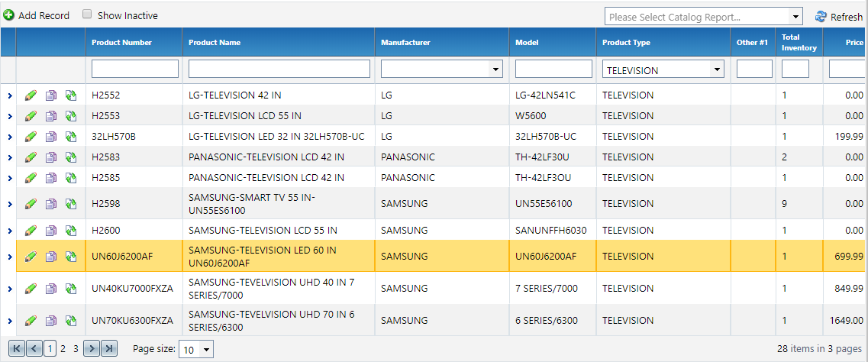Select model cell SANUNFFH6030
The height and width of the screenshot is (362, 868).
[551, 230]
